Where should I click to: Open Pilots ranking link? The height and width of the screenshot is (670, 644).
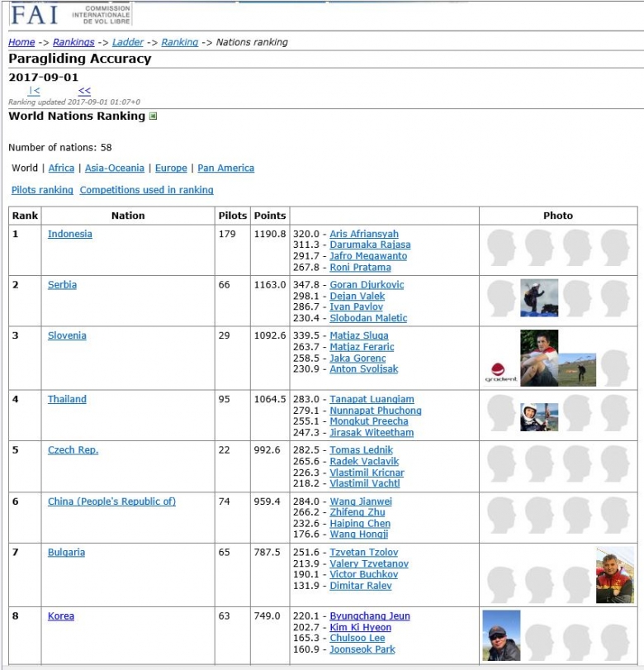tap(42, 190)
